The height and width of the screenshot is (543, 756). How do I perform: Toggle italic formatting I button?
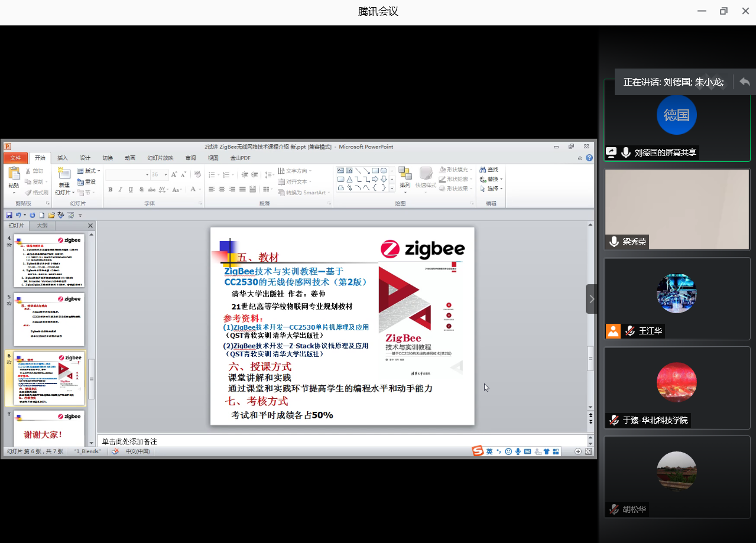(121, 190)
